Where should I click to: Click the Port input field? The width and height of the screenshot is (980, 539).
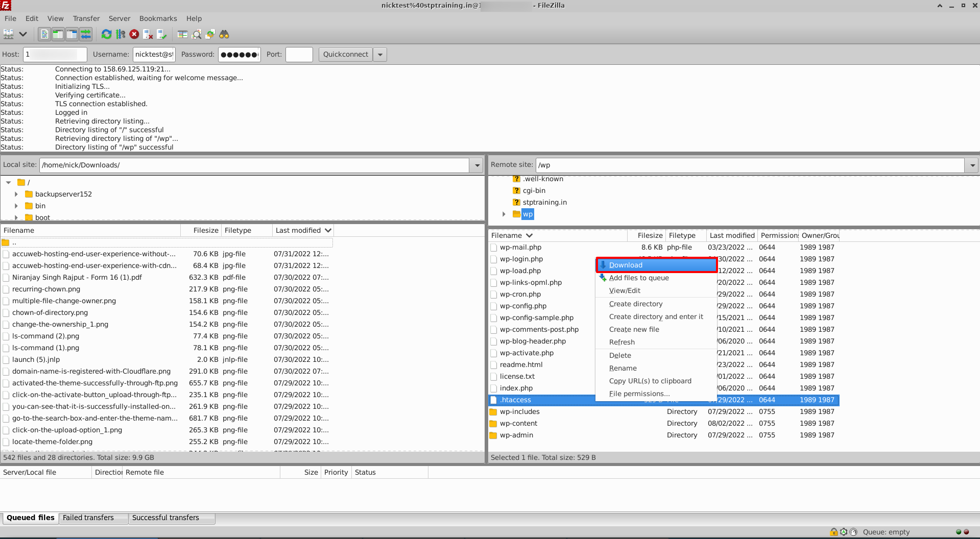pyautogui.click(x=299, y=54)
